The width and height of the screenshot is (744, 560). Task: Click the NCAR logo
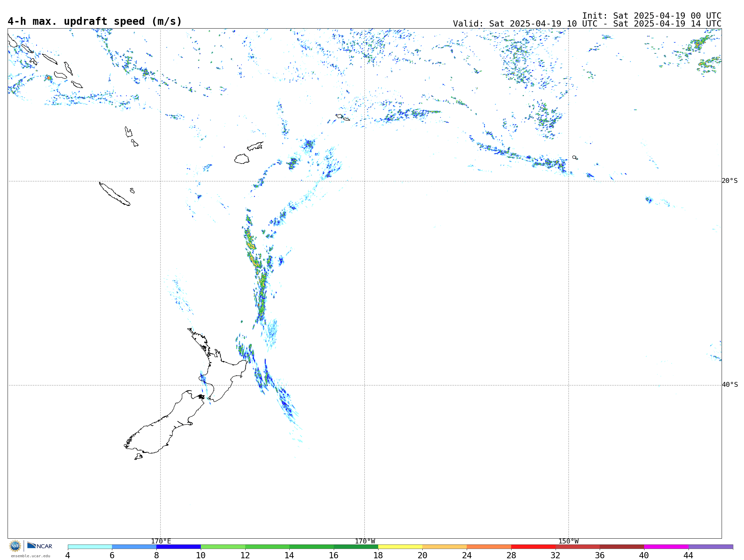(40, 546)
